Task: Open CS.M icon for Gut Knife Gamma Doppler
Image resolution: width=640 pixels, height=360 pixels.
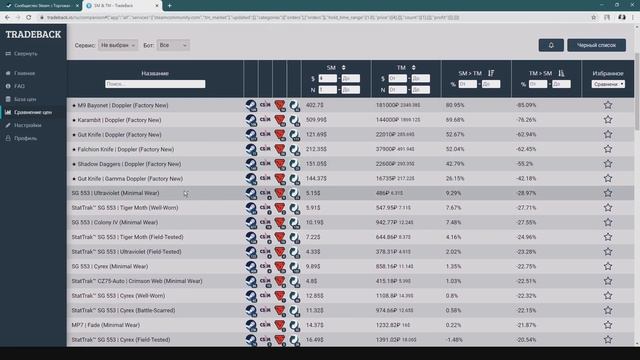Action: (x=265, y=179)
